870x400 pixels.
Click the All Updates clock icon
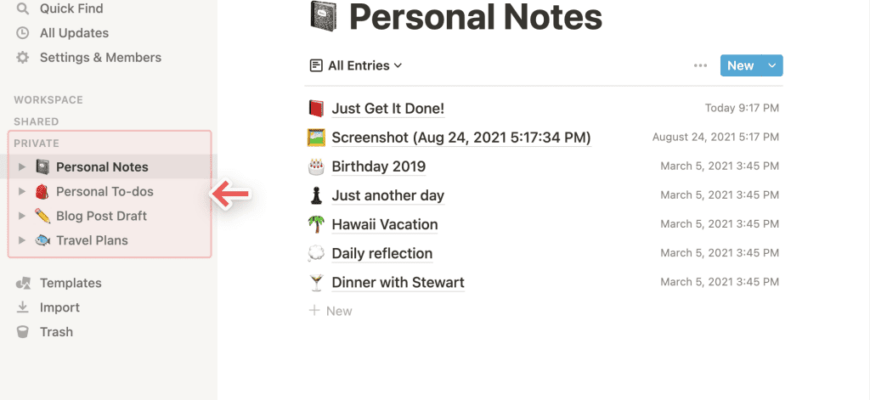pyautogui.click(x=22, y=33)
